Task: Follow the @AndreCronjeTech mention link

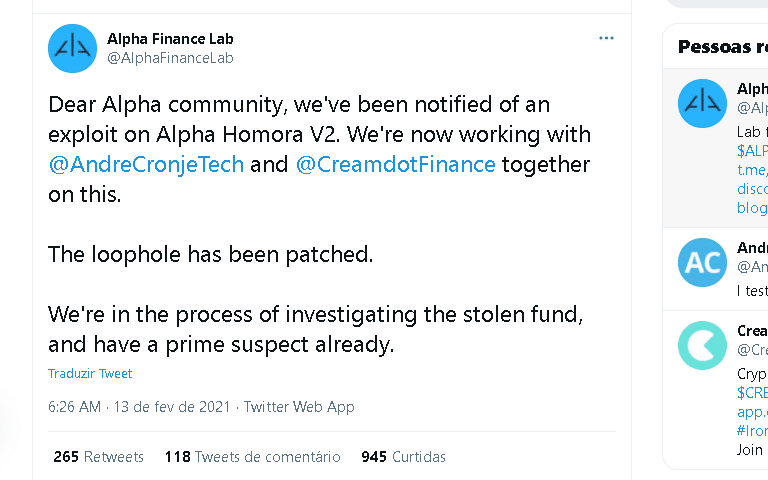Action: (146, 165)
